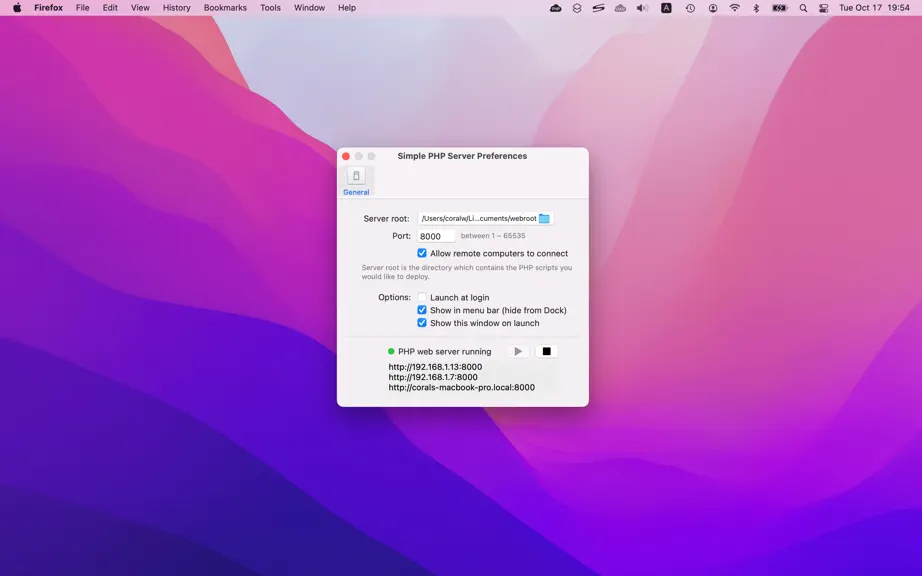
Task: Click the Port number field
Action: pos(436,236)
